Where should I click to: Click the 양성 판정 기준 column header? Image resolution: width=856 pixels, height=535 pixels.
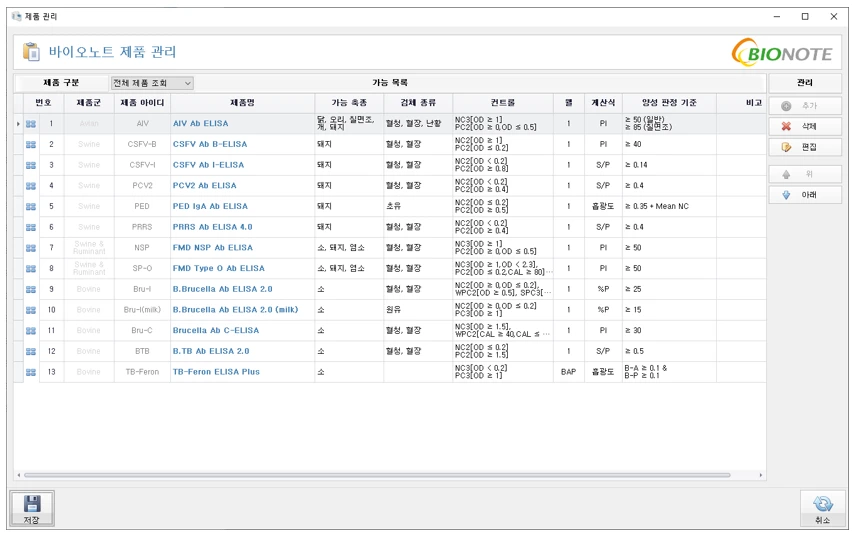point(669,103)
